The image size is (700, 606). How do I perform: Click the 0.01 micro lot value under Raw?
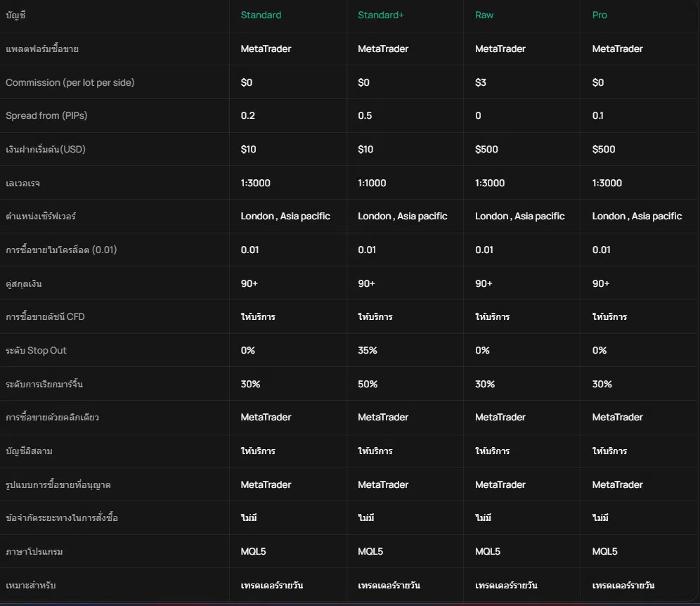tap(484, 250)
